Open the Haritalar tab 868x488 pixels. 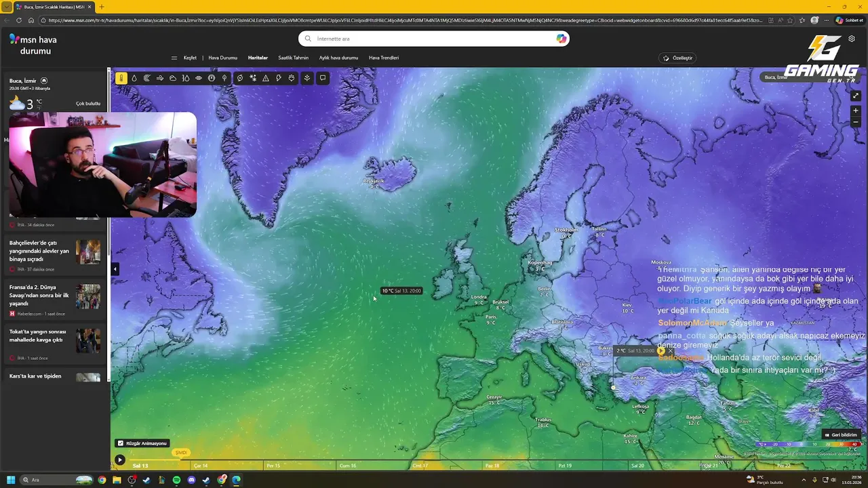tap(258, 58)
